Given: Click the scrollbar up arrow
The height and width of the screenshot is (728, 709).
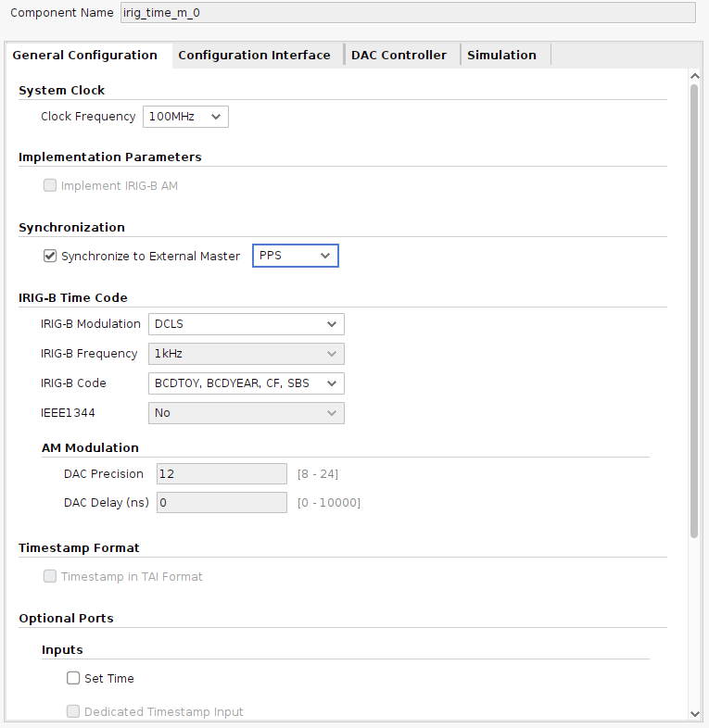Looking at the screenshot, I should click(694, 76).
